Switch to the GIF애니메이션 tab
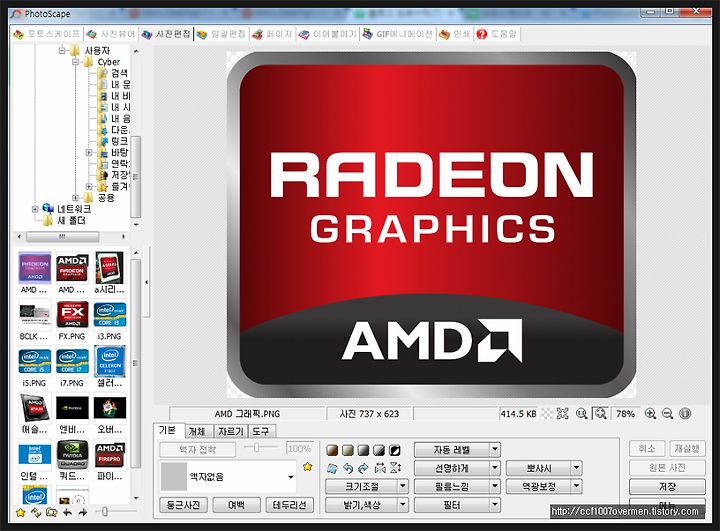 pyautogui.click(x=398, y=34)
